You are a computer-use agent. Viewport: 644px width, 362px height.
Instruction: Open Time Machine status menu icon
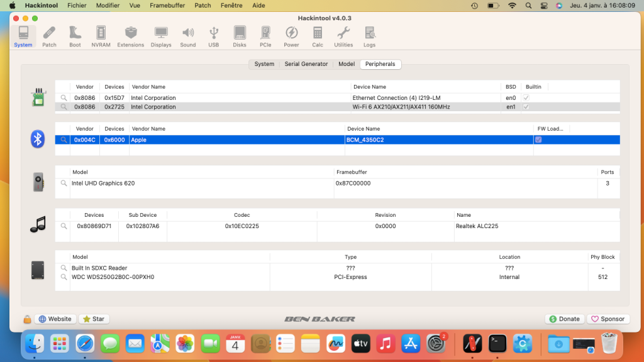pos(474,5)
